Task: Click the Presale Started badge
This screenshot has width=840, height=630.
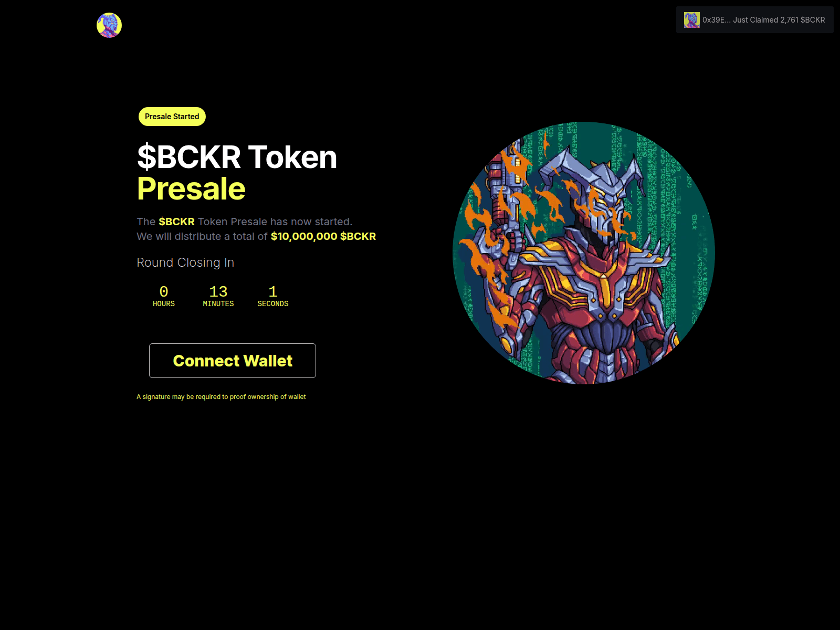Action: pyautogui.click(x=172, y=117)
